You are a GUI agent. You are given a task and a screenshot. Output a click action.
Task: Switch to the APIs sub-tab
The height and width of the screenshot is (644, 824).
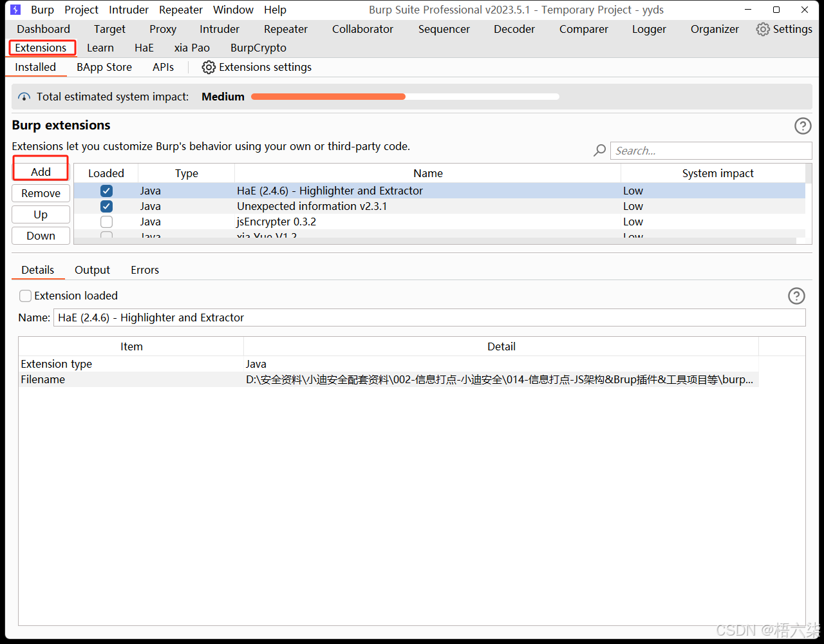pos(164,67)
